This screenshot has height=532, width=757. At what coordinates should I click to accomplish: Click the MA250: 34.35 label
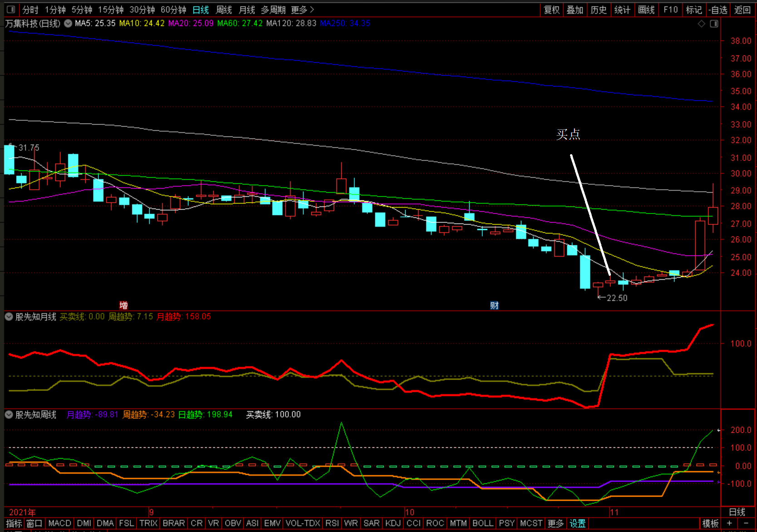click(345, 23)
